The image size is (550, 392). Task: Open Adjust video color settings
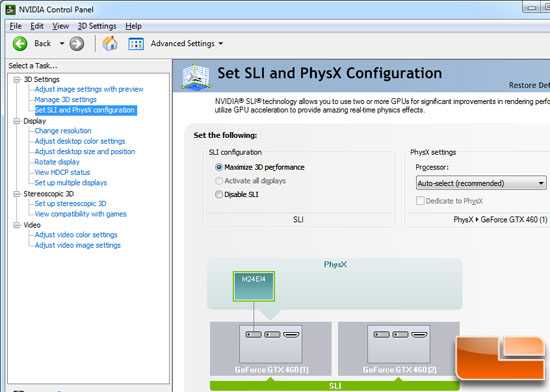[x=76, y=235]
